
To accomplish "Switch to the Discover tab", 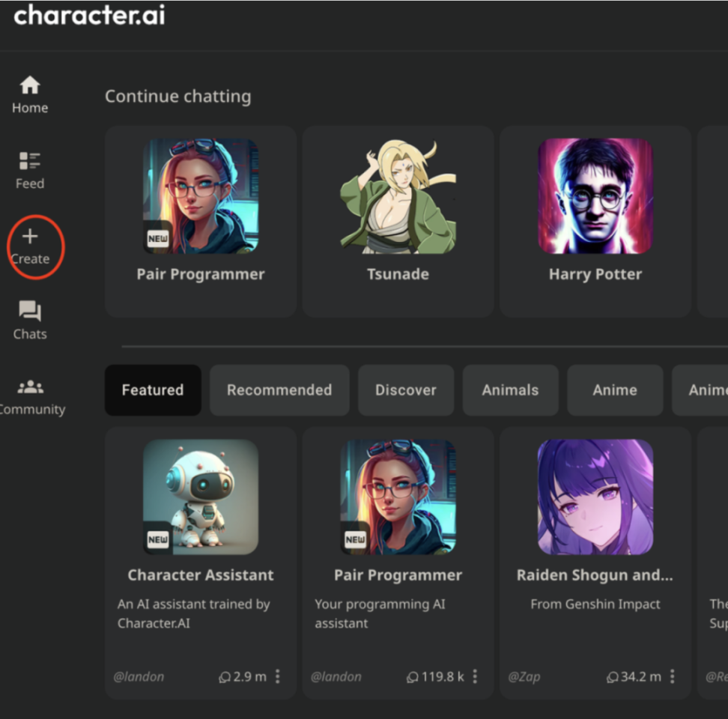I will (x=406, y=390).
